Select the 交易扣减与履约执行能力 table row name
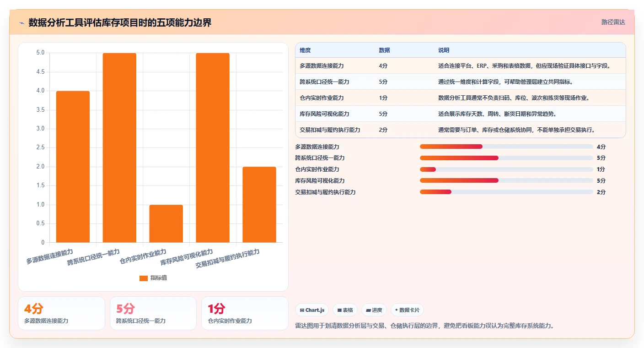The width and height of the screenshot is (644, 348). (x=330, y=130)
